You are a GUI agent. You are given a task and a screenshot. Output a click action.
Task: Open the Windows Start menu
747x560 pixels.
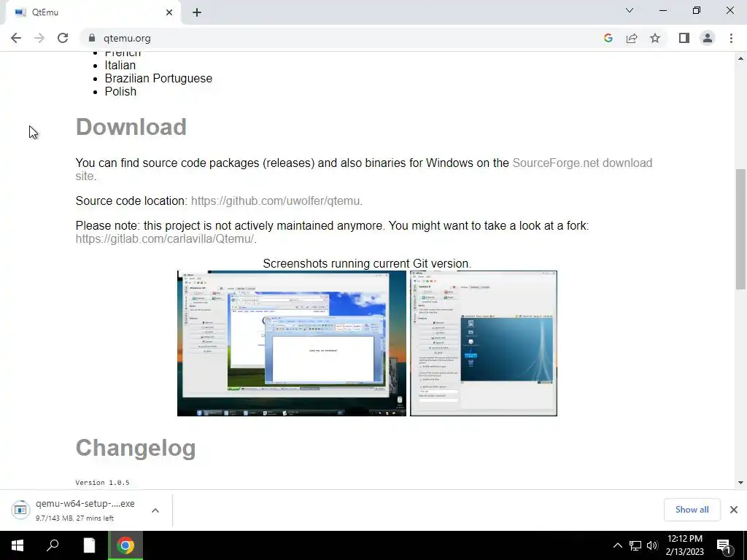[18, 545]
